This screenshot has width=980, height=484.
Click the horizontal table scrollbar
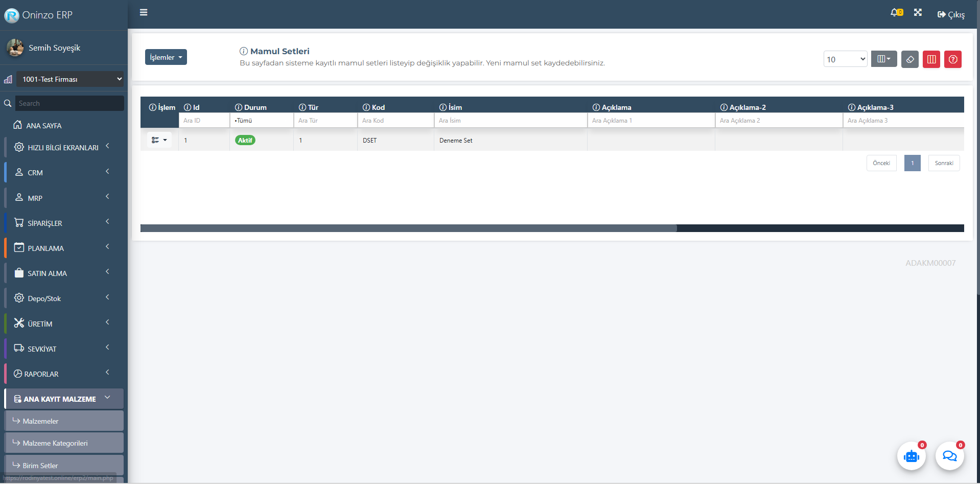coord(409,228)
